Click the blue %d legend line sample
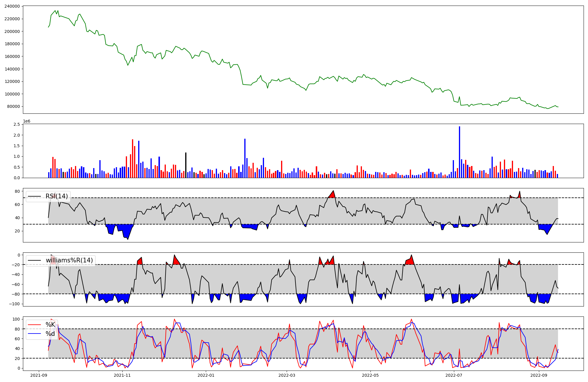The image size is (588, 382). [x=34, y=334]
